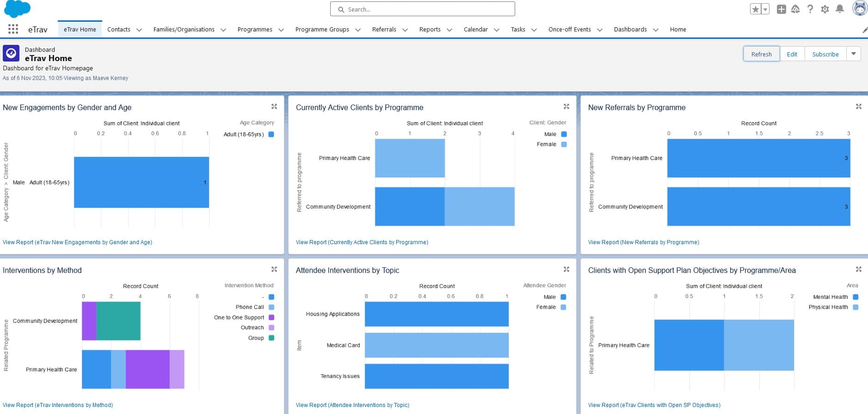Open Once-off Events dropdown chevron
This screenshot has width=868, height=414.
pyautogui.click(x=599, y=30)
